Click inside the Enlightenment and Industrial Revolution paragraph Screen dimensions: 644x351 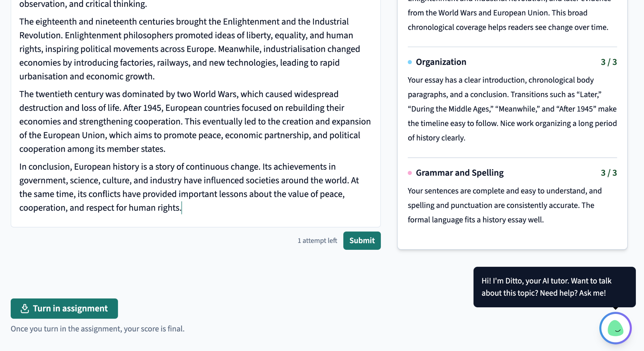[x=190, y=49]
